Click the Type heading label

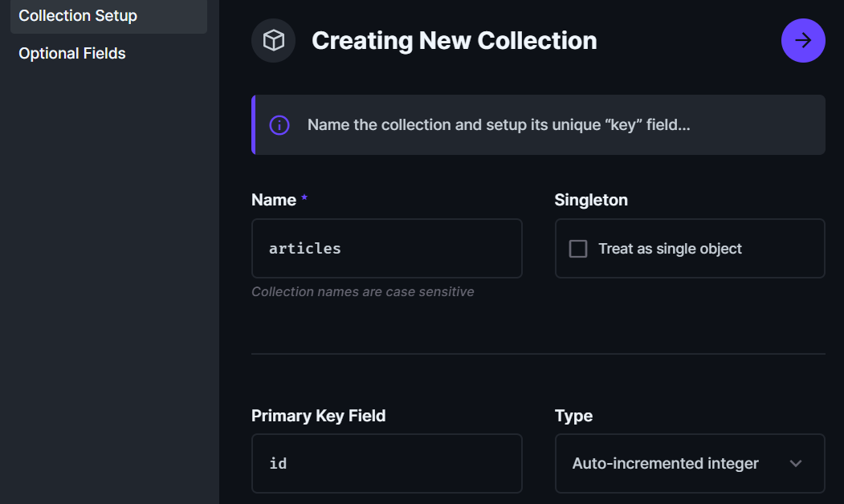[x=573, y=416]
